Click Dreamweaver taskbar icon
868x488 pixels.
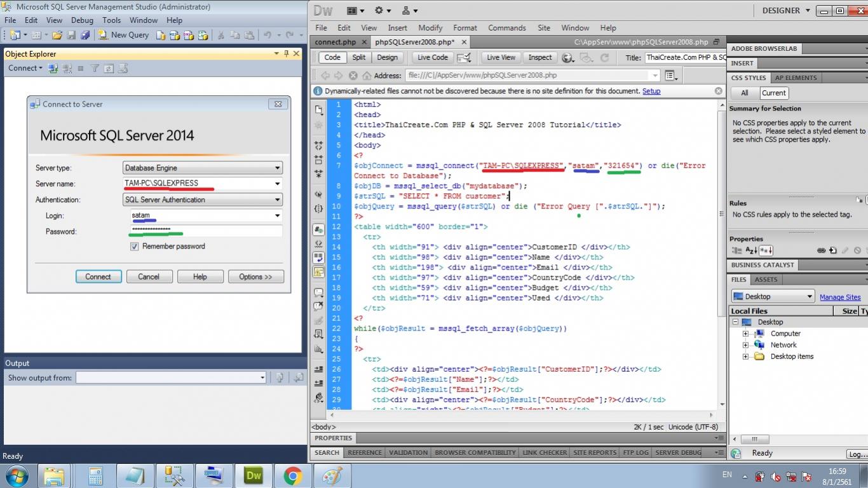pyautogui.click(x=254, y=476)
